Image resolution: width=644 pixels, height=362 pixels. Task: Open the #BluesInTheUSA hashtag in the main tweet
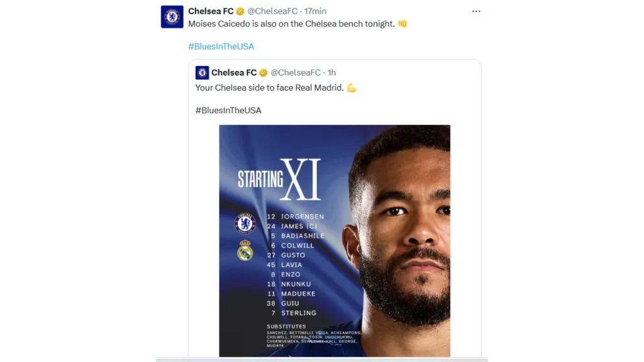[x=220, y=46]
